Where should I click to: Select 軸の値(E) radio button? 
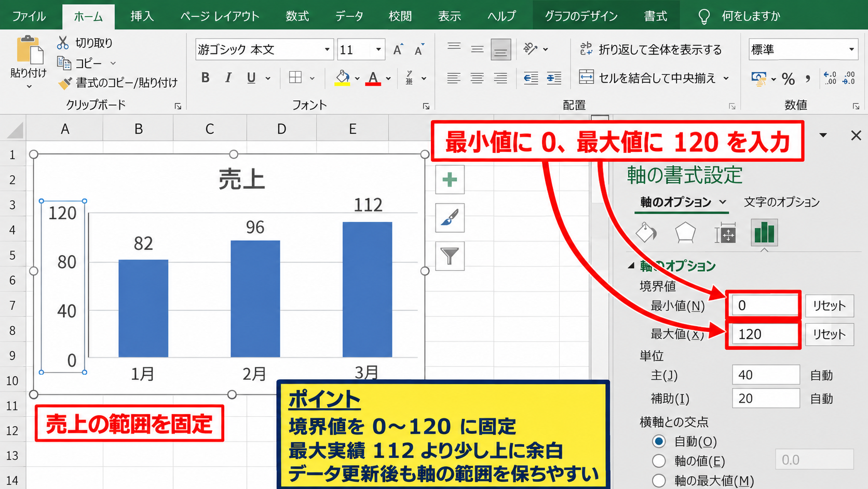click(659, 461)
